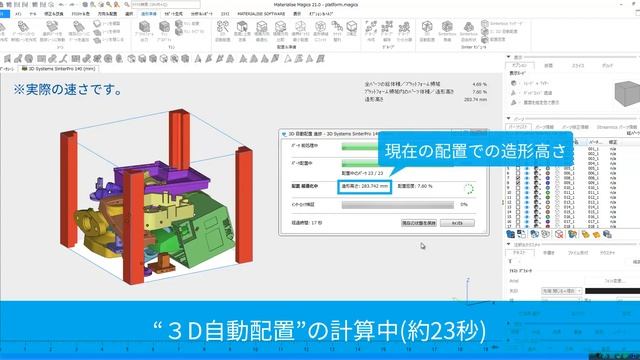Click the search field in the title bar
The image size is (640, 360).
click(166, 4)
